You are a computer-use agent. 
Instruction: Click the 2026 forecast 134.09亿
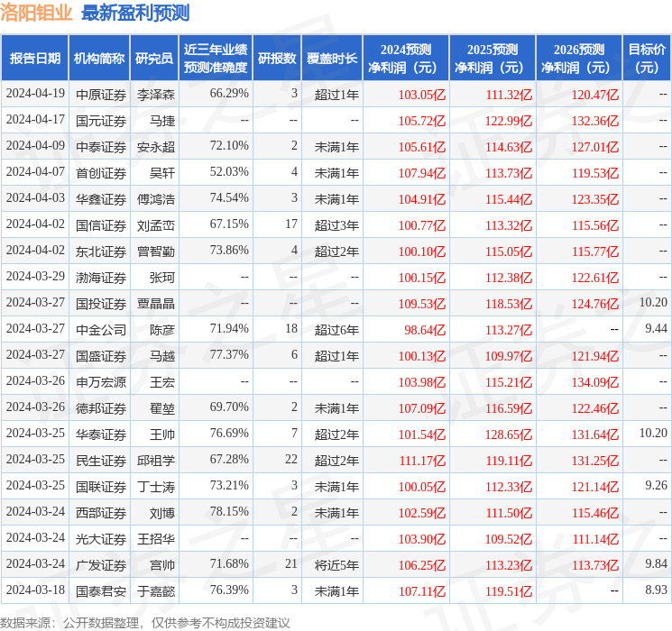click(595, 382)
